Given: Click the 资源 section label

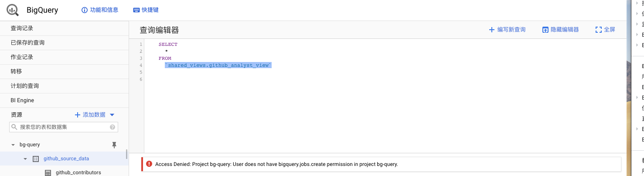Looking at the screenshot, I should pos(17,115).
